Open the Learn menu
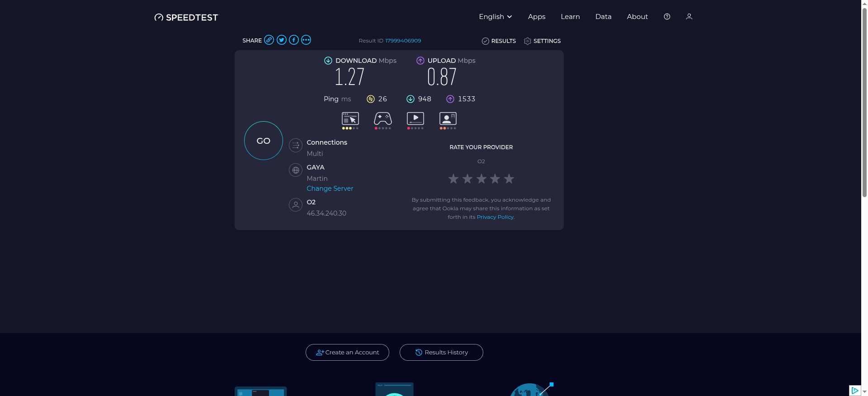 pos(570,16)
